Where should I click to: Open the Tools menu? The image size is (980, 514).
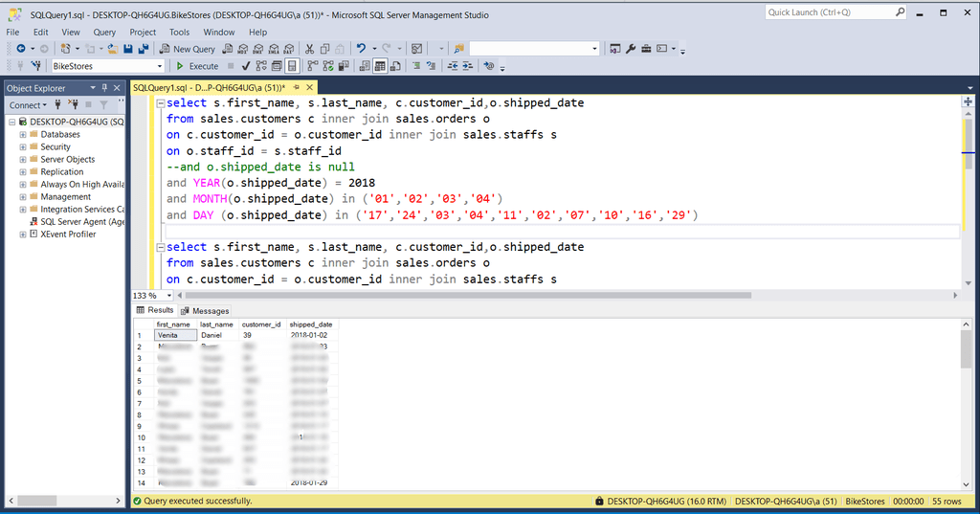(179, 32)
